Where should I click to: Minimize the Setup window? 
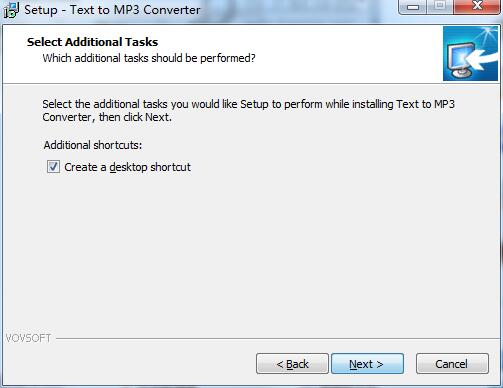[413, 7]
